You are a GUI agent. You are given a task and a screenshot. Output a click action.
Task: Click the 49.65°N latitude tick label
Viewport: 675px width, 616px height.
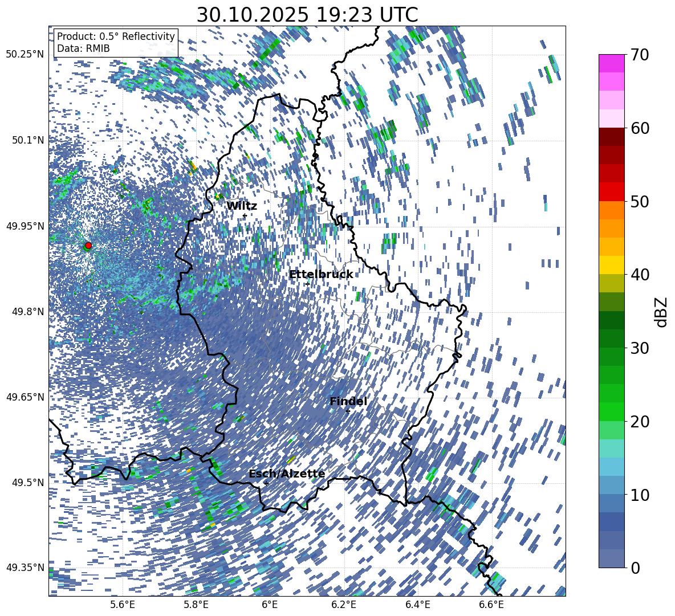25,397
